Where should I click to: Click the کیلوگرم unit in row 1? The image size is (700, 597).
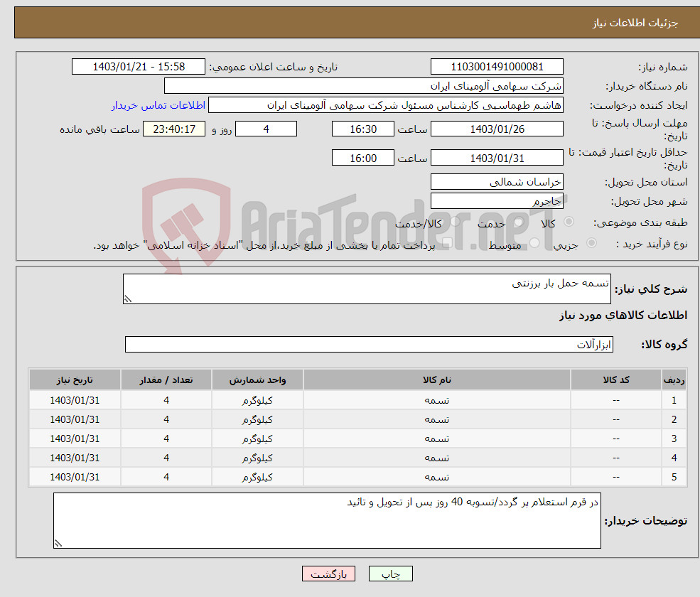pos(257,401)
